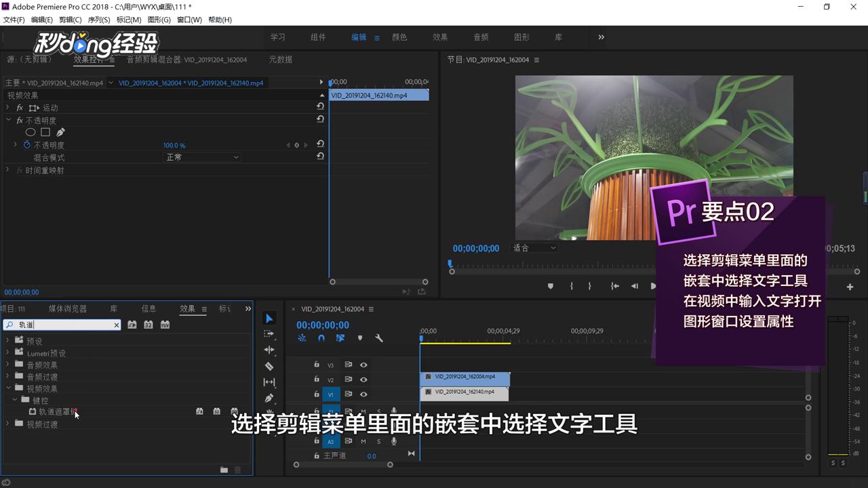Viewport: 868px width, 488px height.
Task: Add marker in the timeline panel
Action: pyautogui.click(x=360, y=338)
